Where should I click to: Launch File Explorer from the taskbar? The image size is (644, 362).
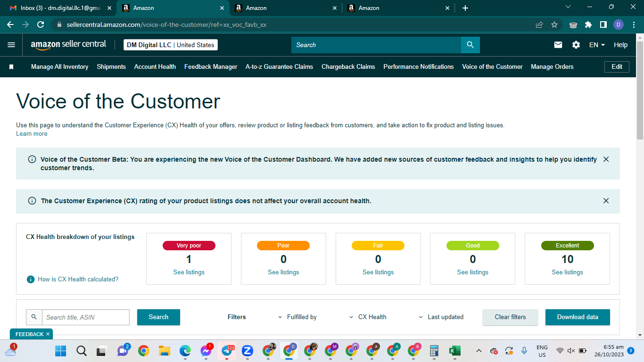pos(164,351)
